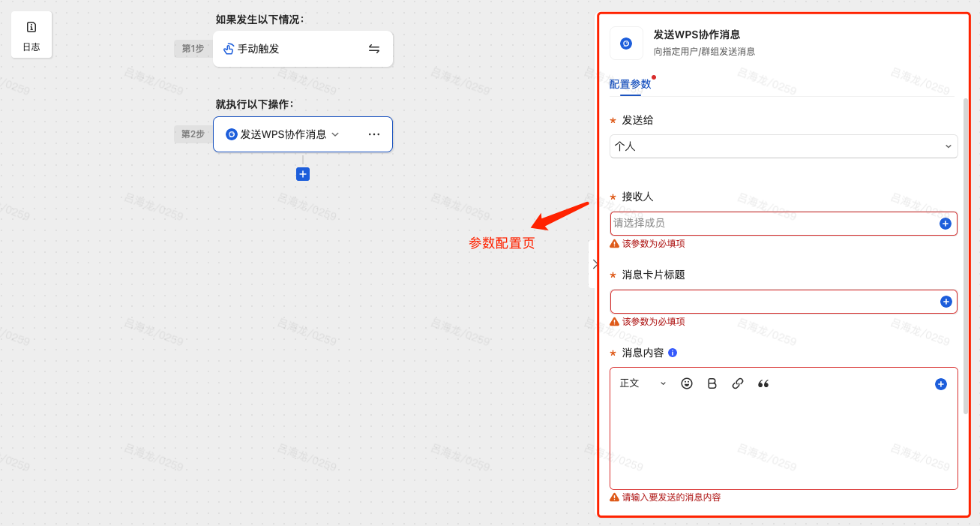This screenshot has width=980, height=526.
Task: Toggle bold formatting in message editor
Action: coord(712,383)
